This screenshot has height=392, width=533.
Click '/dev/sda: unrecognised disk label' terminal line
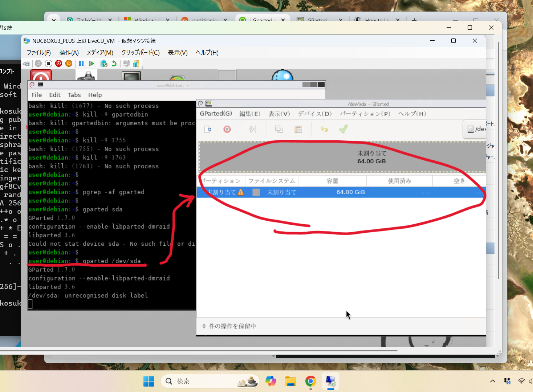point(88,295)
